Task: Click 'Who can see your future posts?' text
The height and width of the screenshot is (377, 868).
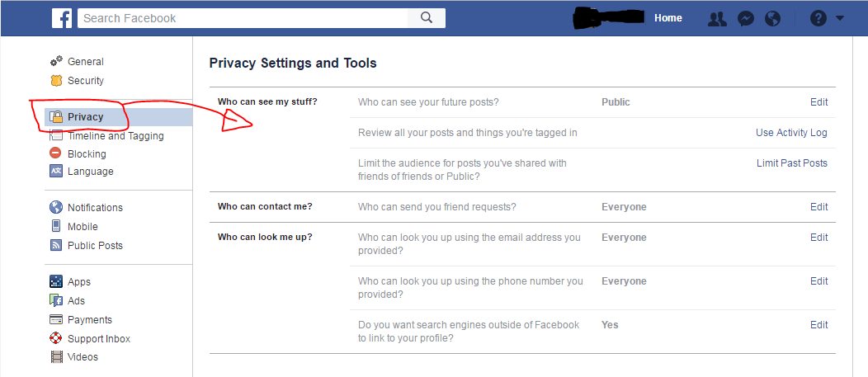Action: (x=428, y=101)
